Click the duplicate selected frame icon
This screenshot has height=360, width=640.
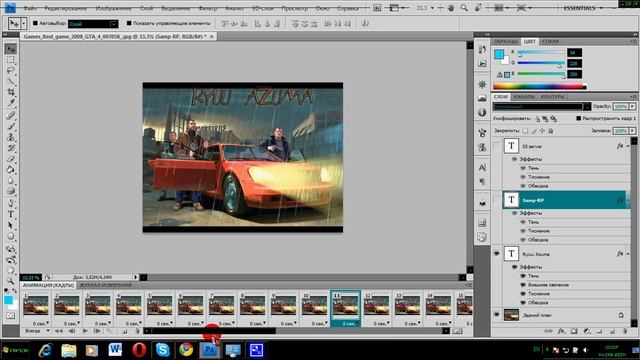click(125, 331)
